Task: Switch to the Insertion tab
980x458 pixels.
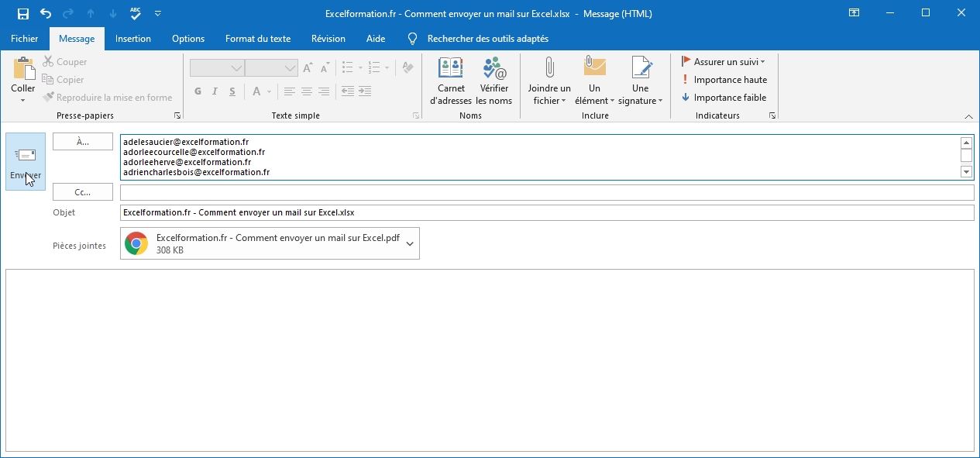Action: point(133,39)
